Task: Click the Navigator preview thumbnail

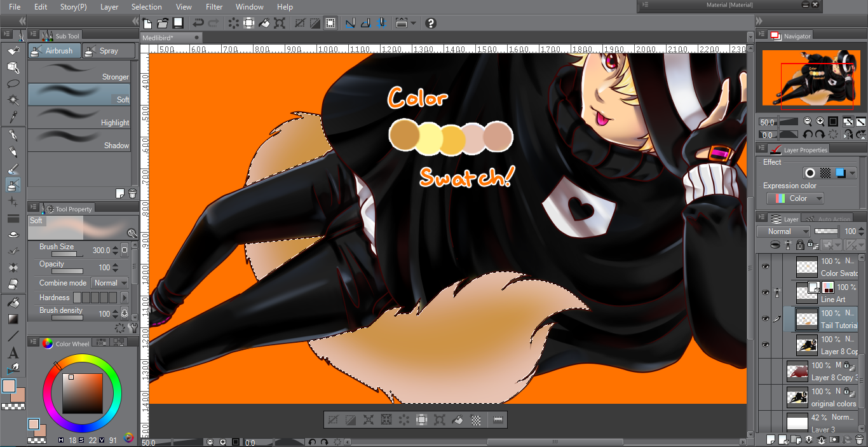Action: point(811,78)
